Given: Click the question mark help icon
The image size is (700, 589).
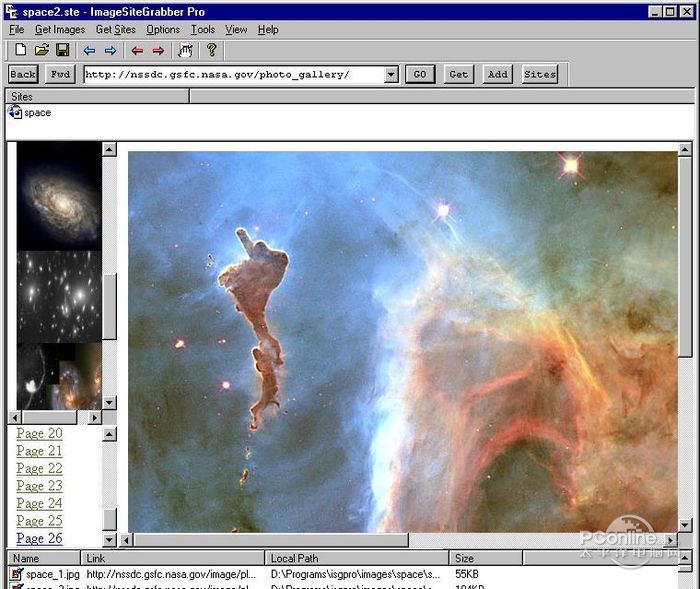Looking at the screenshot, I should (211, 50).
